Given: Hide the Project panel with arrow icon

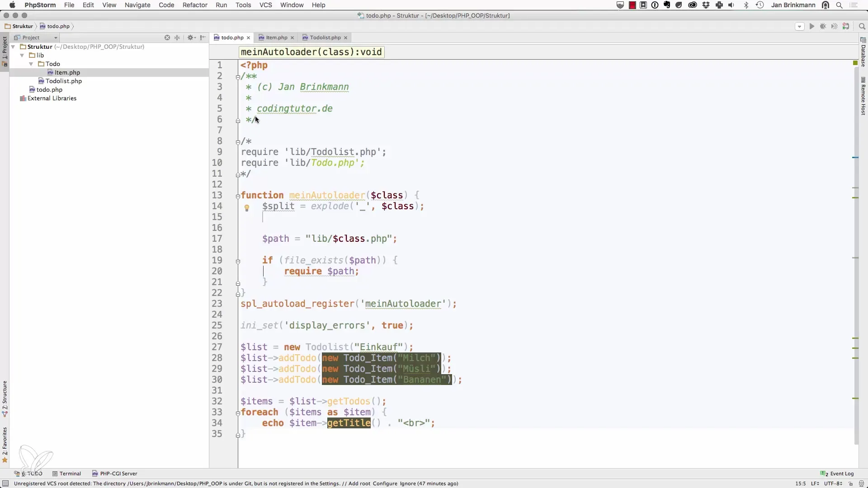Looking at the screenshot, I should click(x=203, y=38).
